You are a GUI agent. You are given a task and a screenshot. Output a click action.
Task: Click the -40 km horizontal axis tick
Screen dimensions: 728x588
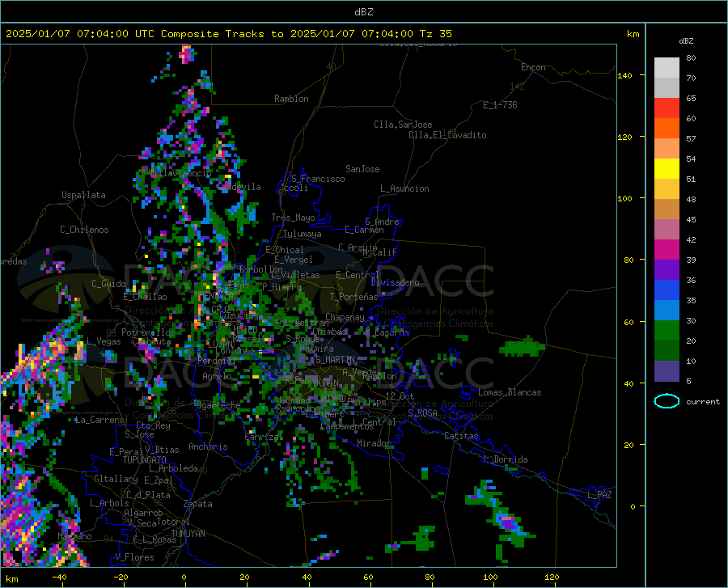(x=59, y=577)
